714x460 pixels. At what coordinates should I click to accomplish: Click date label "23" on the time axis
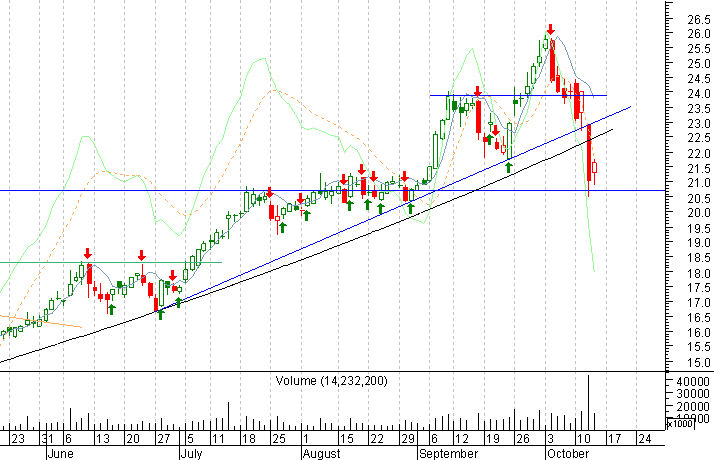click(18, 439)
